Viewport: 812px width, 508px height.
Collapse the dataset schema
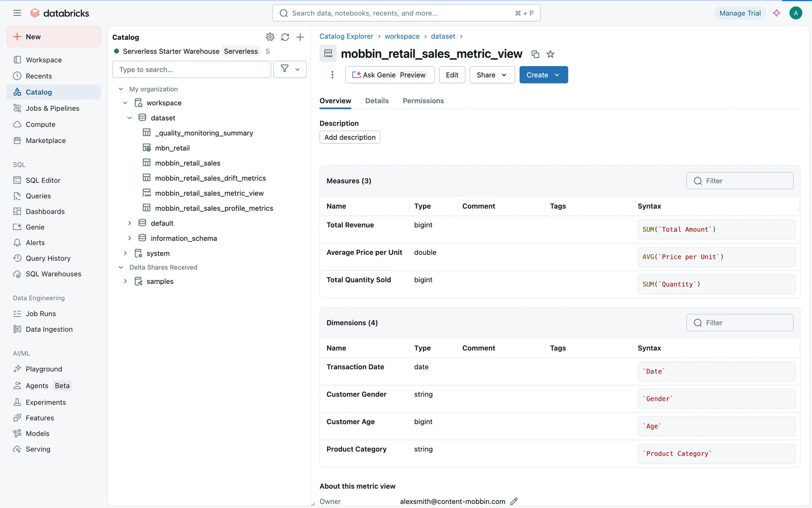129,118
